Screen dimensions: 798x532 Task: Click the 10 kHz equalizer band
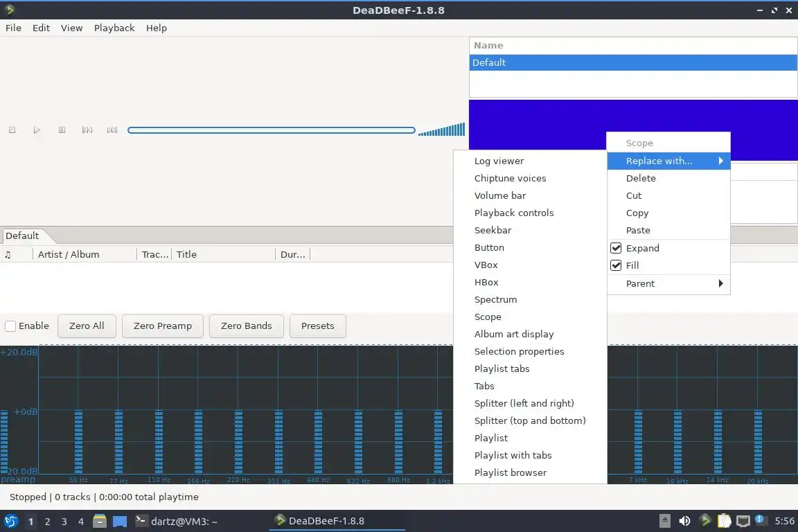[x=677, y=441]
